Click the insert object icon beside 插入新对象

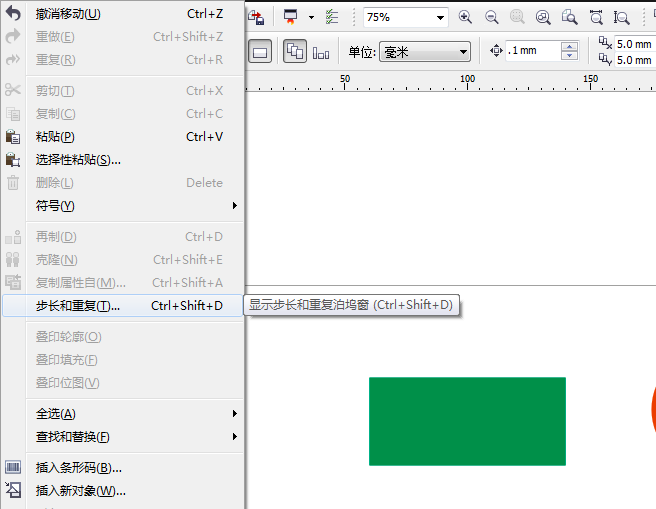[13, 490]
